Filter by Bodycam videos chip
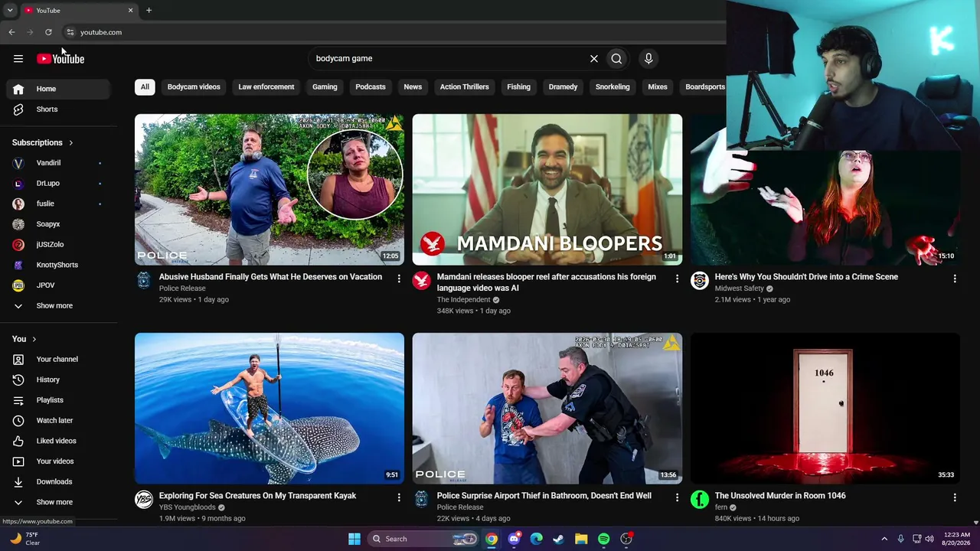Viewport: 980px width, 551px height. click(194, 87)
